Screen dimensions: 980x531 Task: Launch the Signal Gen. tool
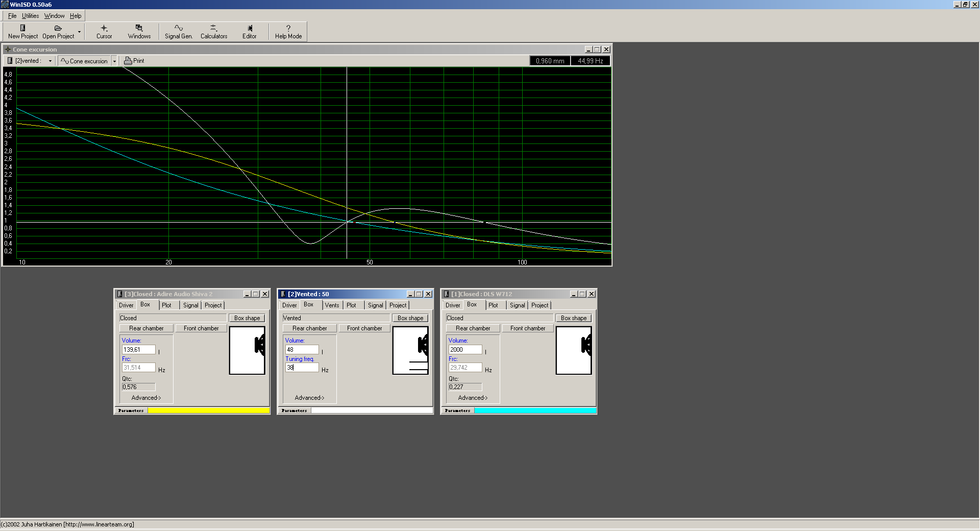[178, 29]
